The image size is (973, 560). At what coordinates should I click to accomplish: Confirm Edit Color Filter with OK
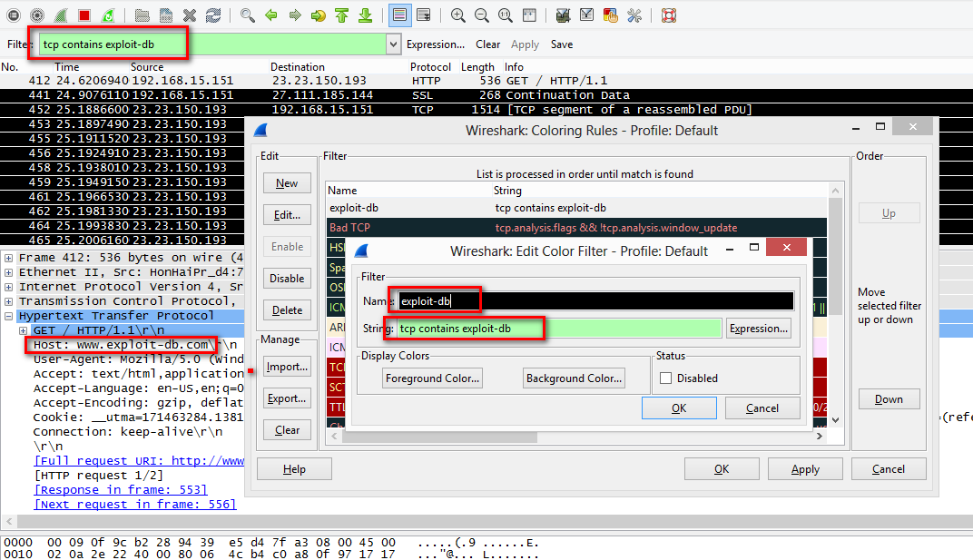(679, 408)
